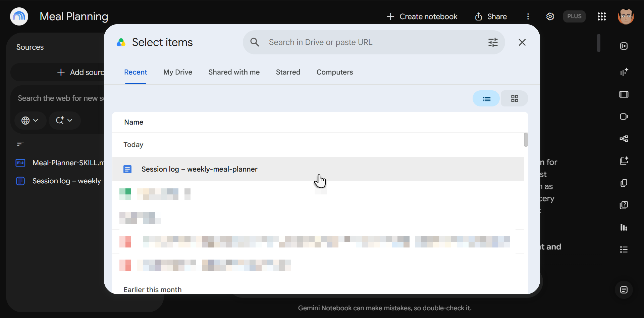Screen dimensions: 644x318
Task: Click the Meal Planning notebook title
Action: [74, 16]
